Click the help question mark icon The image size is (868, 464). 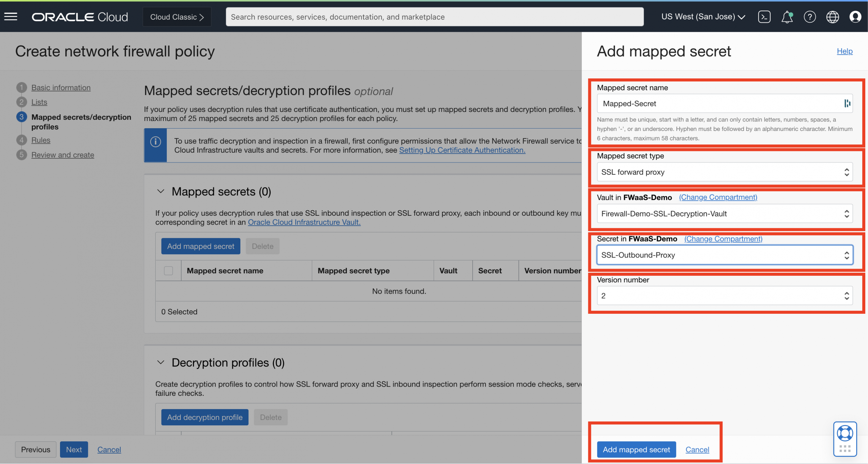[810, 17]
